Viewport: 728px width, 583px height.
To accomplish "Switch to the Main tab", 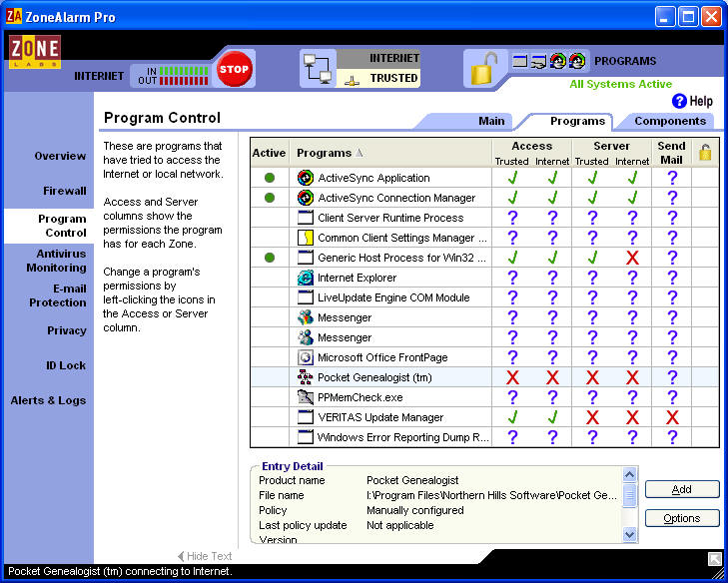I will click(x=491, y=121).
